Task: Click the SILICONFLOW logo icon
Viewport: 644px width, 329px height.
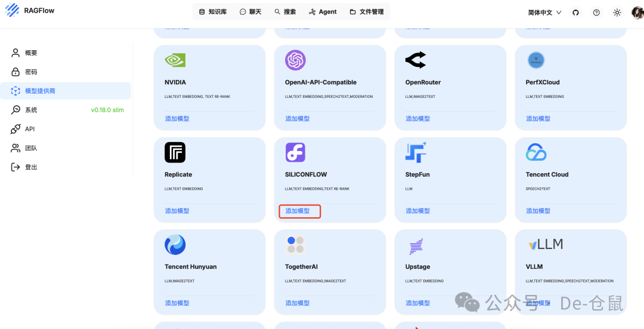Action: coord(295,153)
